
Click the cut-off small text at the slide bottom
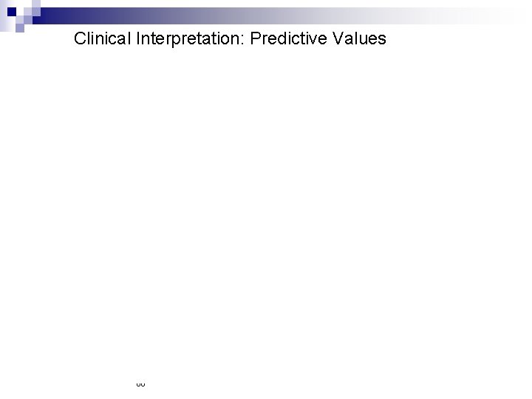click(140, 384)
